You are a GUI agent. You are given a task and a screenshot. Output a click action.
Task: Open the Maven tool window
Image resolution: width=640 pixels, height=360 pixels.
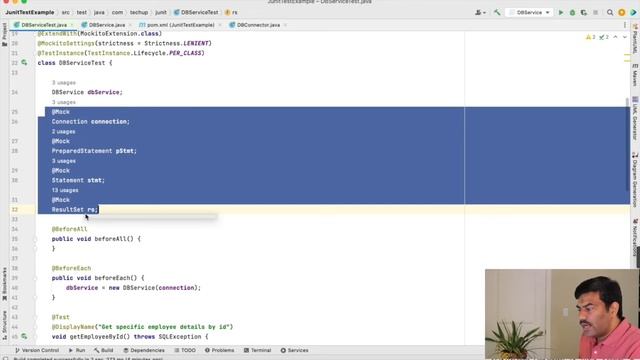(x=635, y=75)
